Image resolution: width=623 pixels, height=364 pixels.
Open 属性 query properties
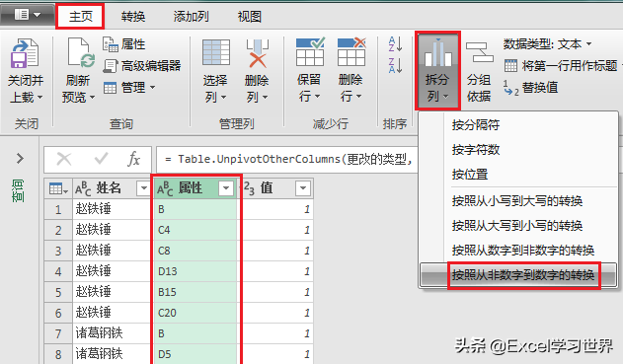coord(124,44)
